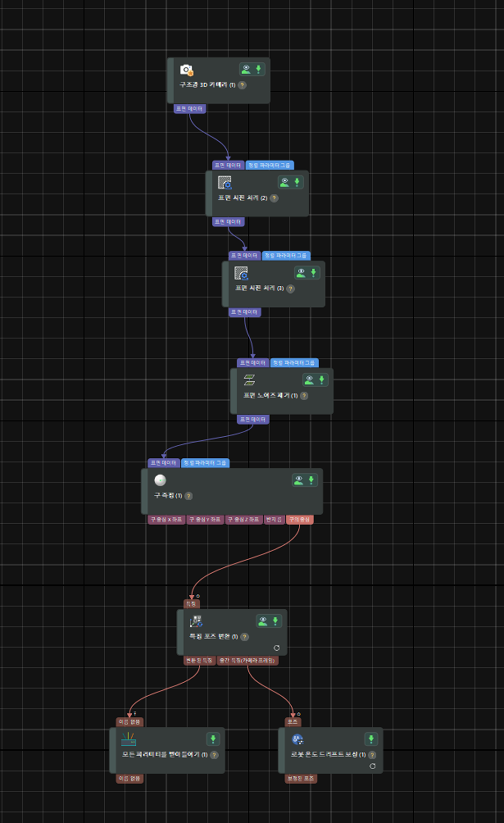Viewport: 504px width, 823px height.
Task: Toggle the eye visualization on the feature pose transform step
Action: (x=263, y=621)
